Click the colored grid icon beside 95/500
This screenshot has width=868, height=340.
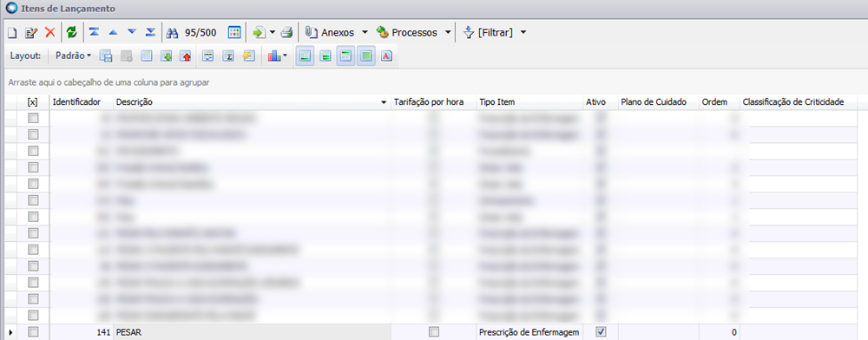pyautogui.click(x=234, y=33)
